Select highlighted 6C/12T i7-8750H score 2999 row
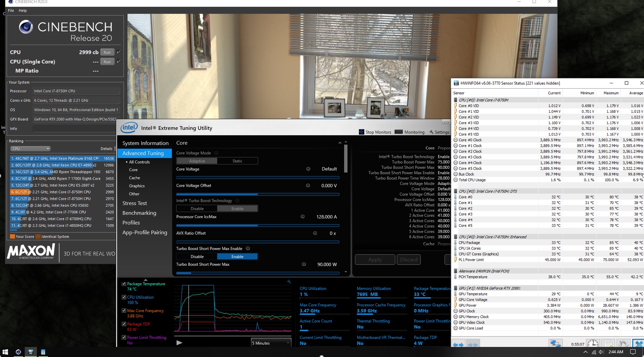The height and width of the screenshot is (357, 644). [x=62, y=192]
